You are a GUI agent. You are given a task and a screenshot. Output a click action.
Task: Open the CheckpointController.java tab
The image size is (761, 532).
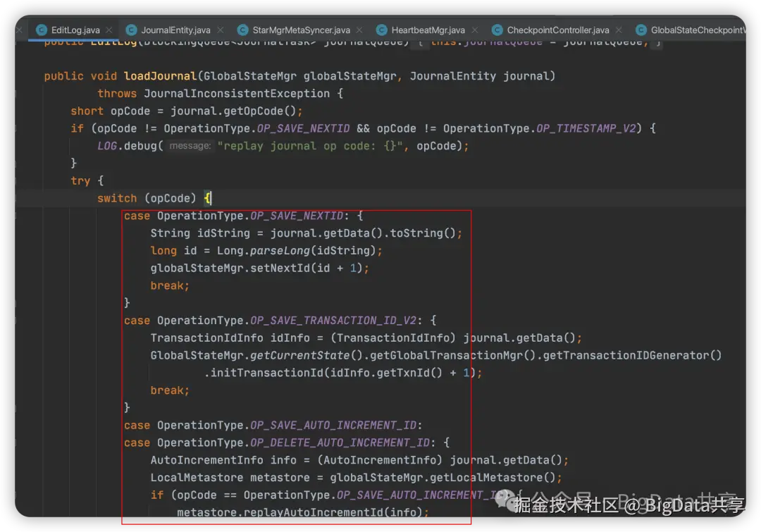point(557,30)
